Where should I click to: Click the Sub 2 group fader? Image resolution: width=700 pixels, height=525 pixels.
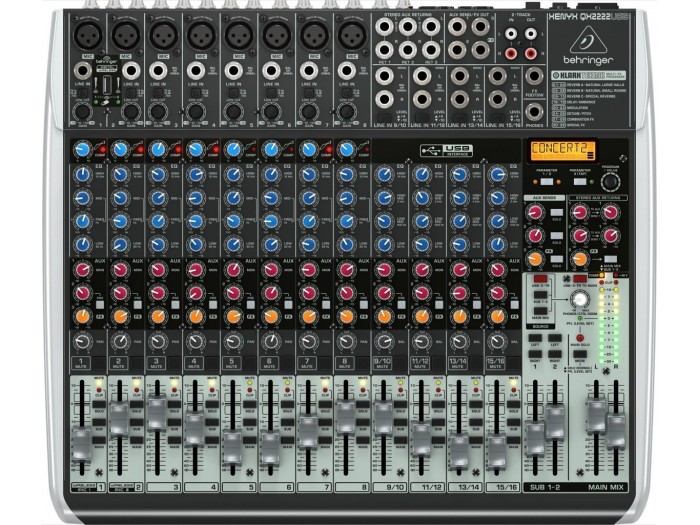554,421
